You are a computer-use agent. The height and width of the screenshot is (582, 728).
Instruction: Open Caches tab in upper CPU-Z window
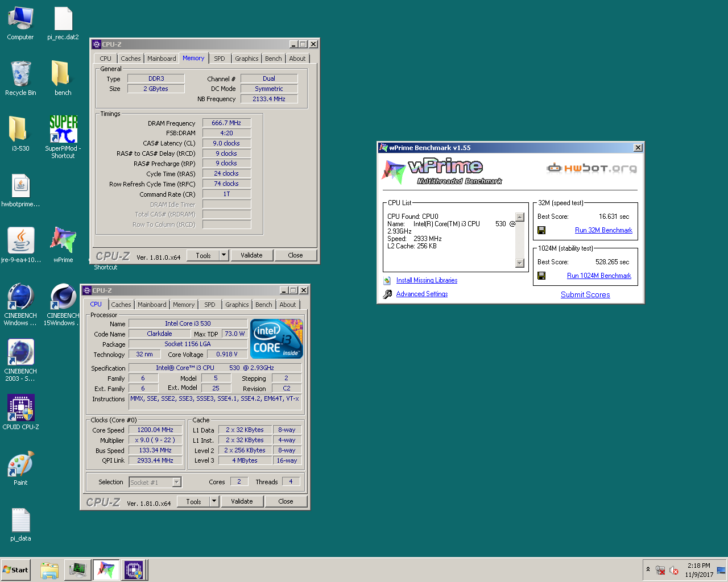130,59
